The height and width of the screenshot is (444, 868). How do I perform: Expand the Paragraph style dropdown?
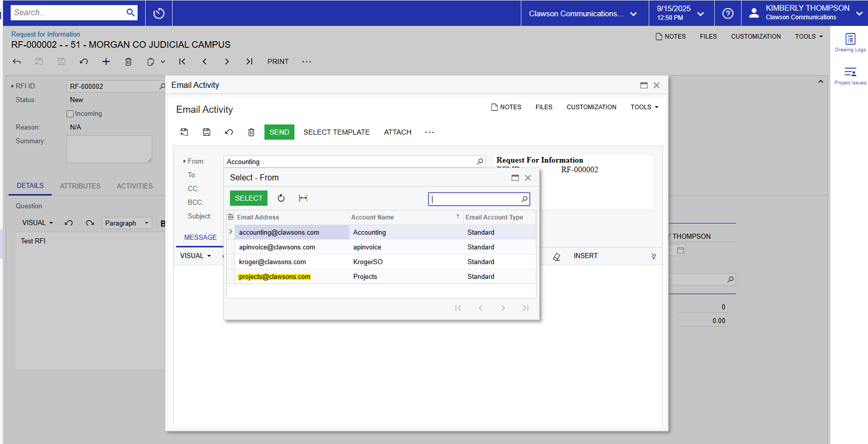(x=127, y=223)
